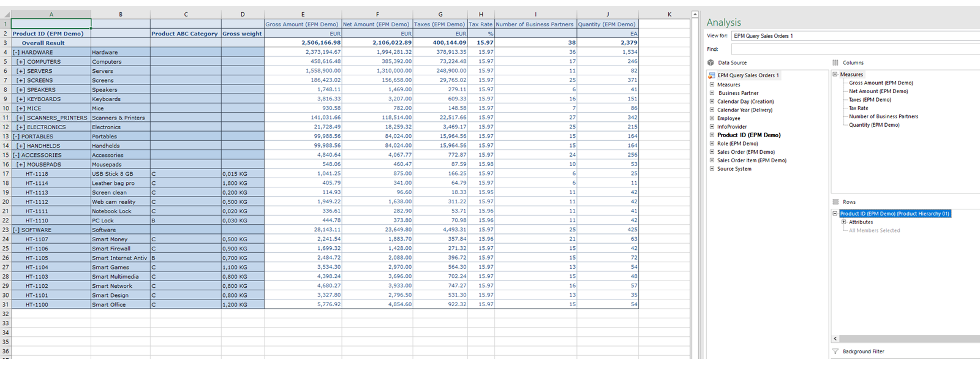Collapse the ACCESSORIES hierarchy row
The width and height of the screenshot is (980, 365).
16,155
